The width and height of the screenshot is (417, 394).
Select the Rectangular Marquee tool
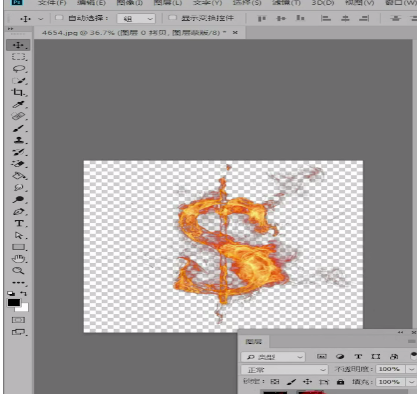pos(18,57)
